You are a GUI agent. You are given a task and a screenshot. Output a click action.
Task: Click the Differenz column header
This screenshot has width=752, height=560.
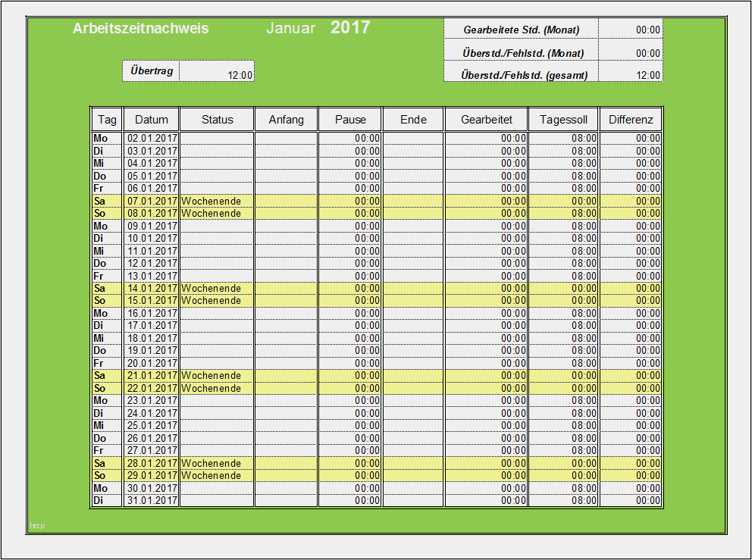coord(631,120)
